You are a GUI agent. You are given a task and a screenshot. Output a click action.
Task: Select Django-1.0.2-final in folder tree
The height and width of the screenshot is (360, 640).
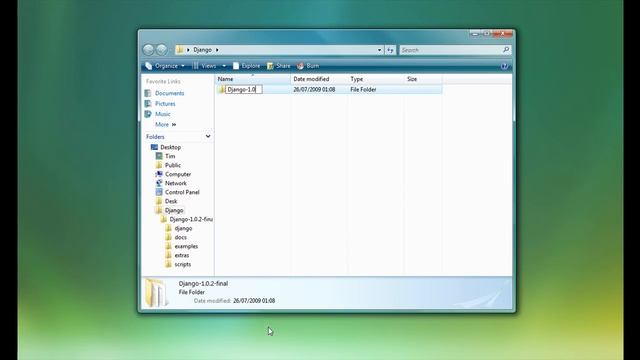[191, 219]
